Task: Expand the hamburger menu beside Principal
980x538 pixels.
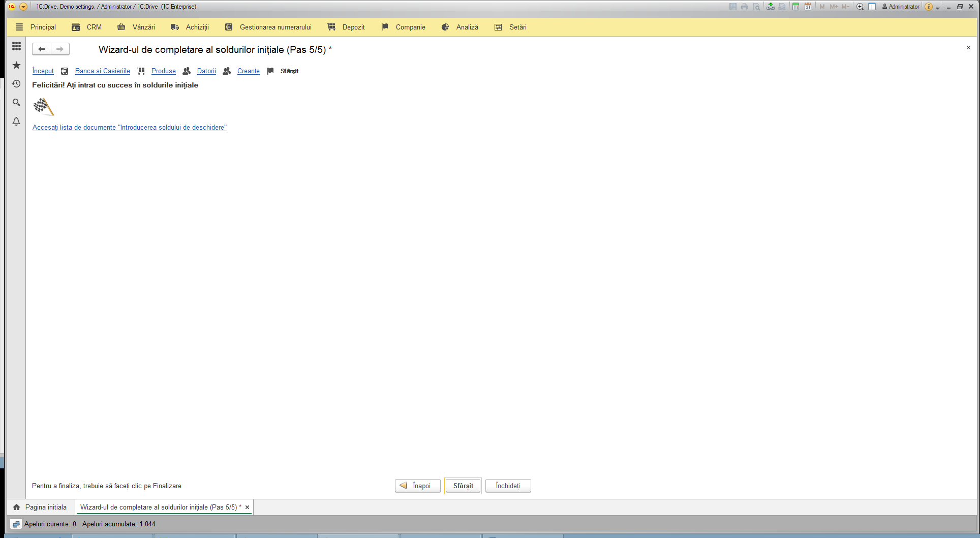Action: click(19, 27)
